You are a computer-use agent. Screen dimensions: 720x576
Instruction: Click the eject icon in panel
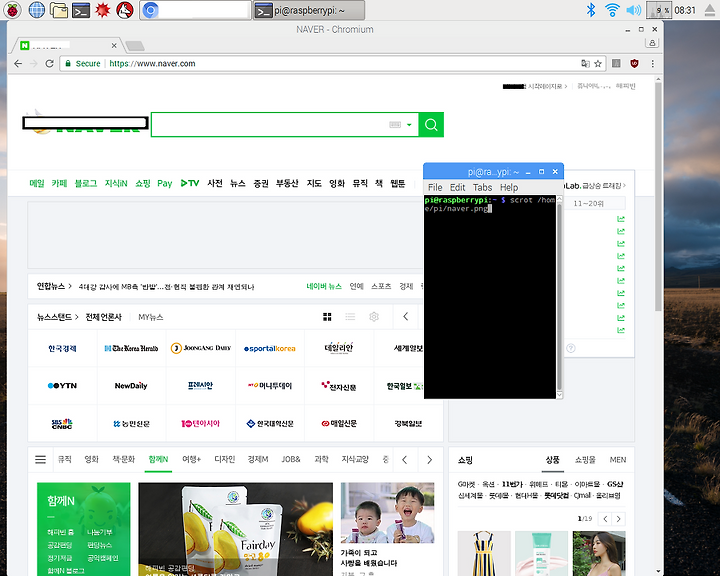(x=710, y=10)
